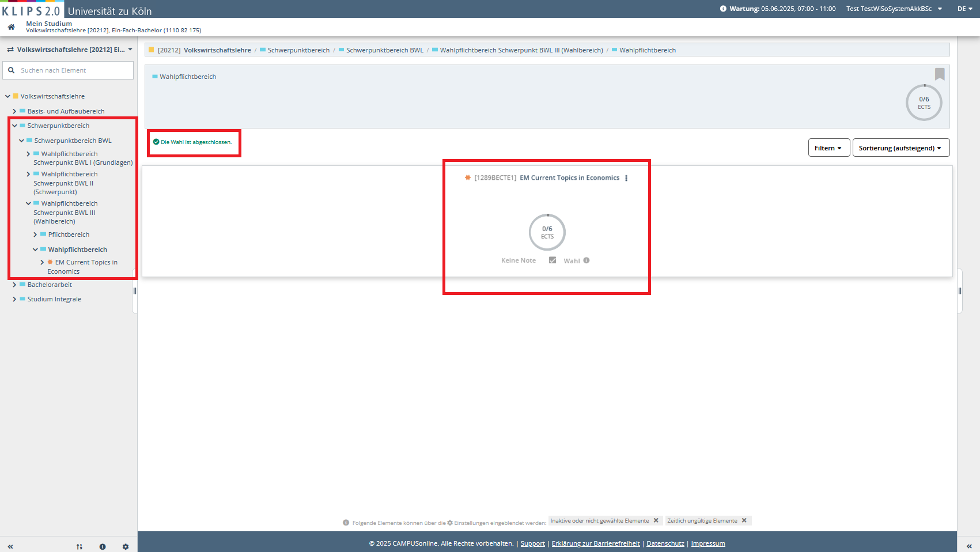Open the DE language dropdown
The image size is (980, 552).
click(965, 9)
